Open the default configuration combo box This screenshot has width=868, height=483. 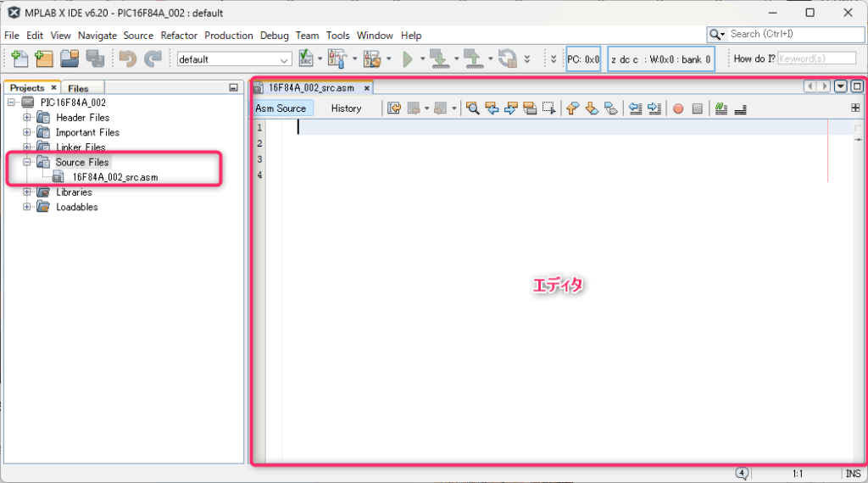pos(234,59)
